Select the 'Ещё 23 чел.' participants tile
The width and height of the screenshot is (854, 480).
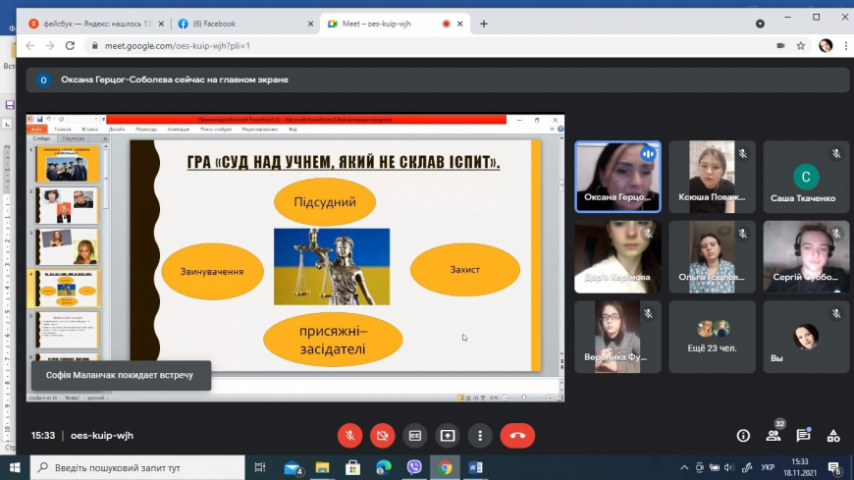coord(713,337)
